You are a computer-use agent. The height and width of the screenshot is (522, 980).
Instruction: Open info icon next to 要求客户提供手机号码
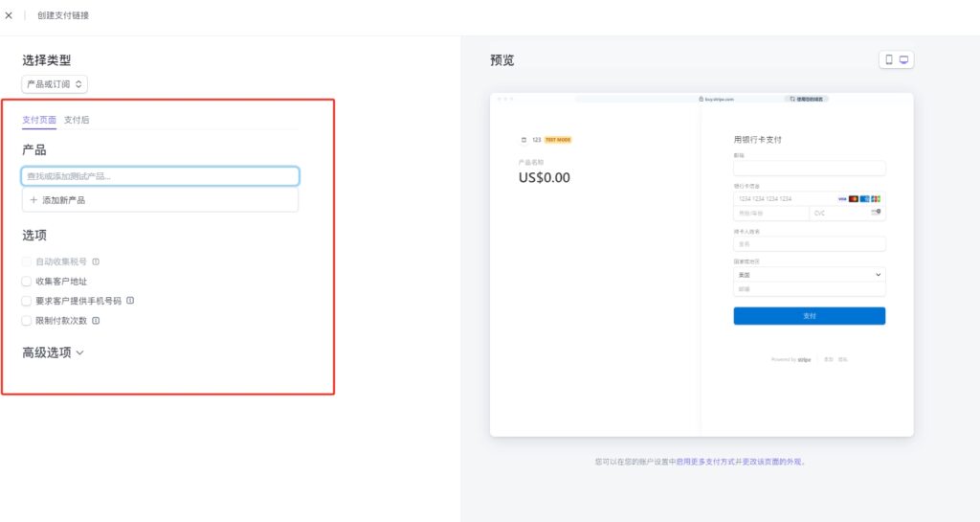click(130, 301)
